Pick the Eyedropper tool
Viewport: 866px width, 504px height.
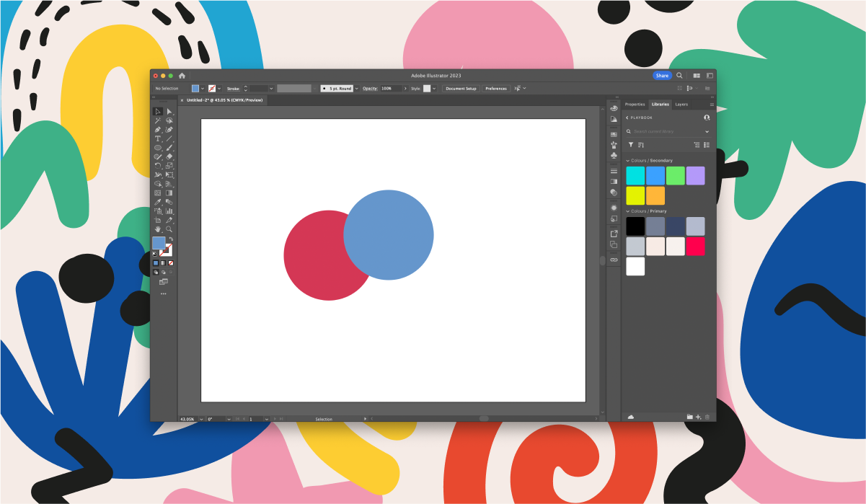point(157,202)
